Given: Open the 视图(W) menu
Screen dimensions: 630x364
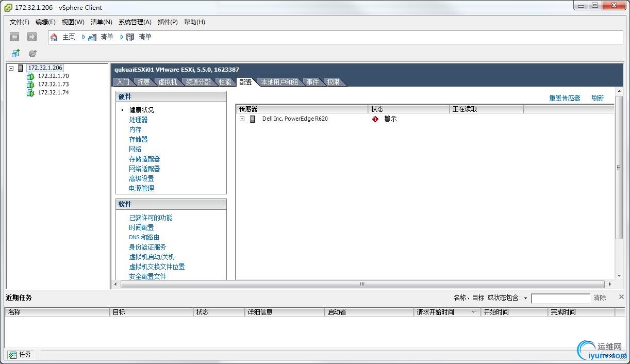Looking at the screenshot, I should (x=73, y=22).
